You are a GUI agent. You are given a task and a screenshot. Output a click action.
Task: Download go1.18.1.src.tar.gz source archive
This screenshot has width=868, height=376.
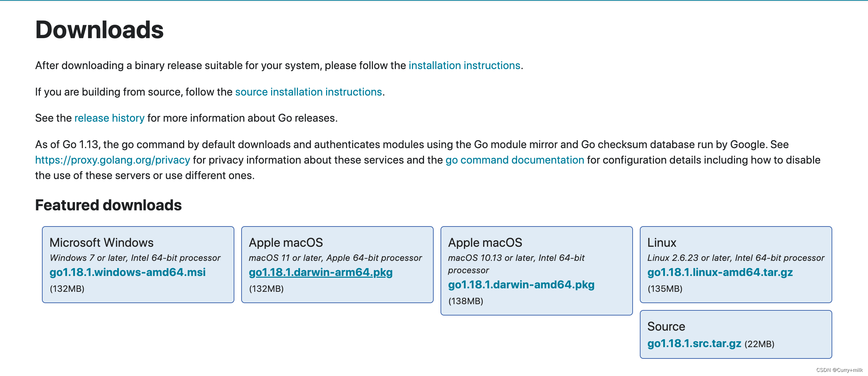click(x=694, y=343)
